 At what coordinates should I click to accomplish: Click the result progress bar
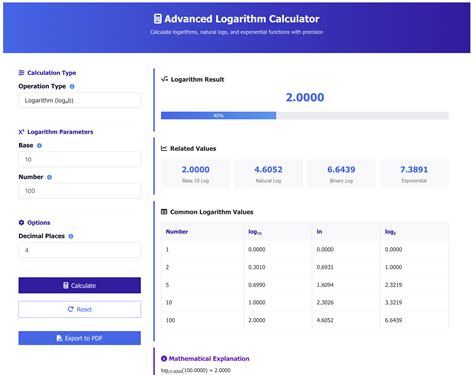[x=305, y=116]
